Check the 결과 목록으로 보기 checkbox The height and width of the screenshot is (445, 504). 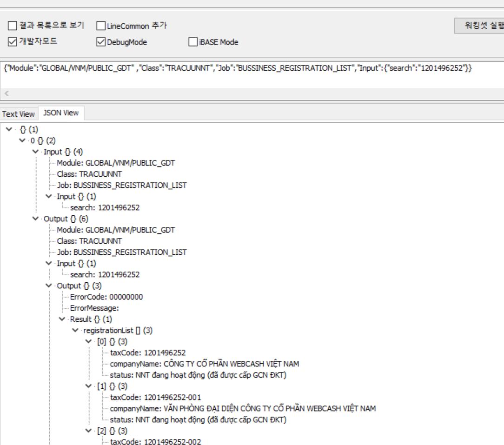(12, 26)
